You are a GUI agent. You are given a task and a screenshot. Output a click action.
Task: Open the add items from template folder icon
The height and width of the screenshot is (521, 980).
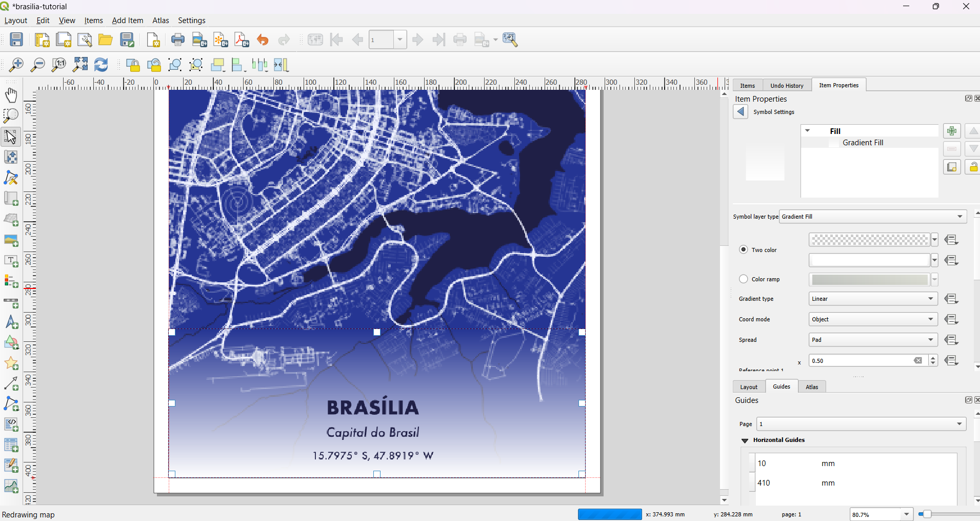[106, 40]
